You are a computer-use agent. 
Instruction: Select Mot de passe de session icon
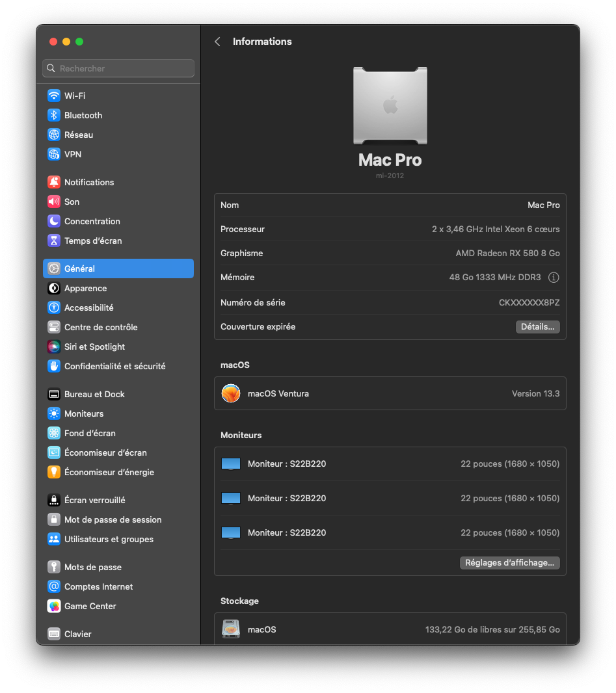point(54,520)
